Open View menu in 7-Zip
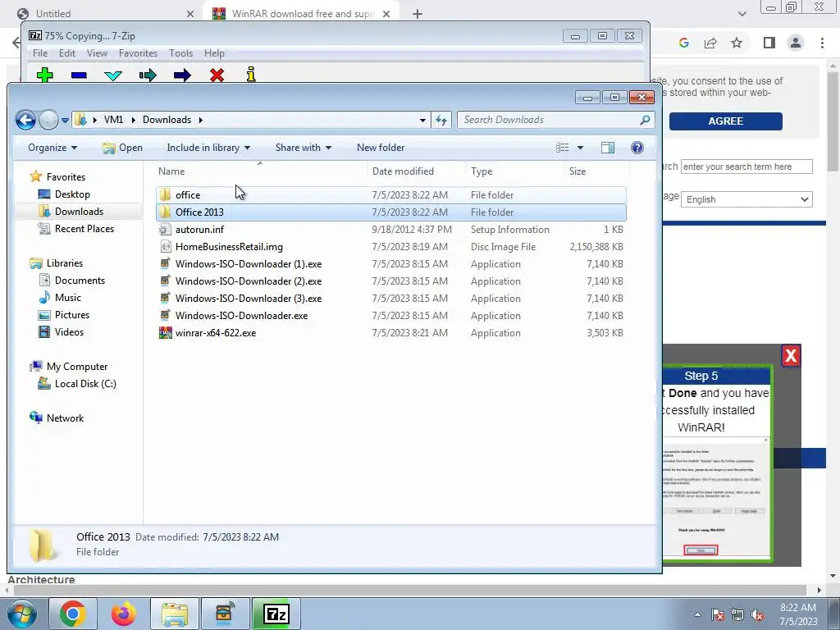Viewport: 840px width, 630px height. click(x=97, y=53)
